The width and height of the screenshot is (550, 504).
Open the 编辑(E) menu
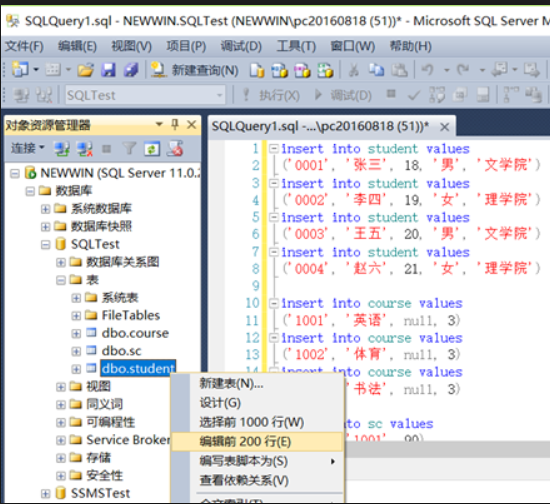(x=77, y=46)
